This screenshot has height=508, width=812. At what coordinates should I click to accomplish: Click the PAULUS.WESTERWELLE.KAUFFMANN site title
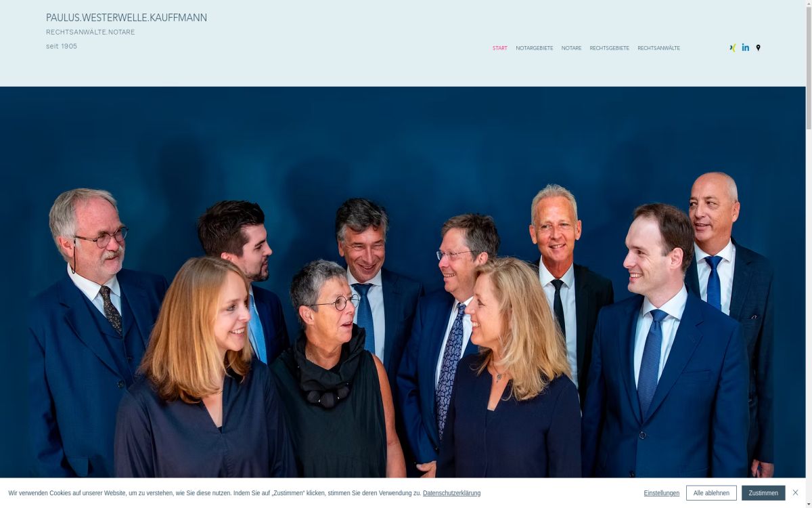[127, 18]
